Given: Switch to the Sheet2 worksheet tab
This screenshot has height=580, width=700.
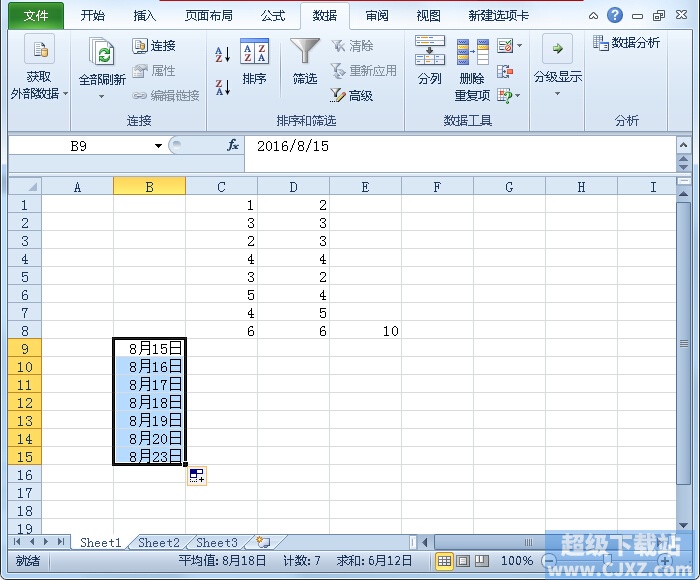Looking at the screenshot, I should [158, 542].
